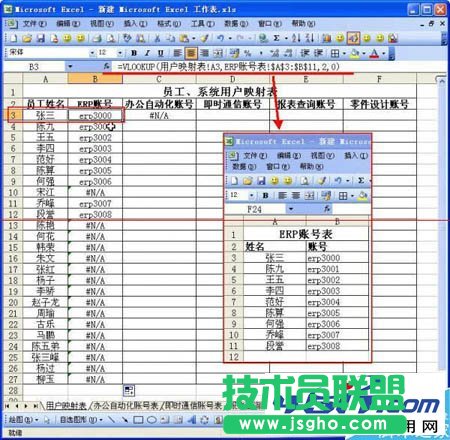
Task: Open the font size dropdown
Action: (x=120, y=53)
